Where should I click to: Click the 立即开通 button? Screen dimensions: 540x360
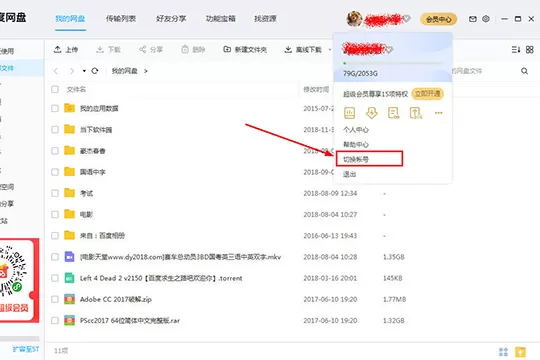point(427,94)
